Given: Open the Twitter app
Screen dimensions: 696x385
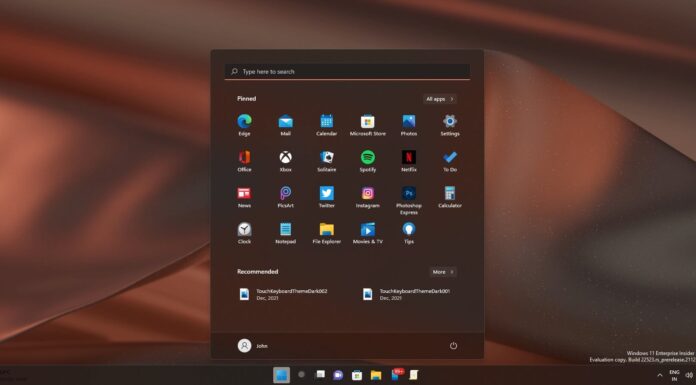Looking at the screenshot, I should 327,197.
